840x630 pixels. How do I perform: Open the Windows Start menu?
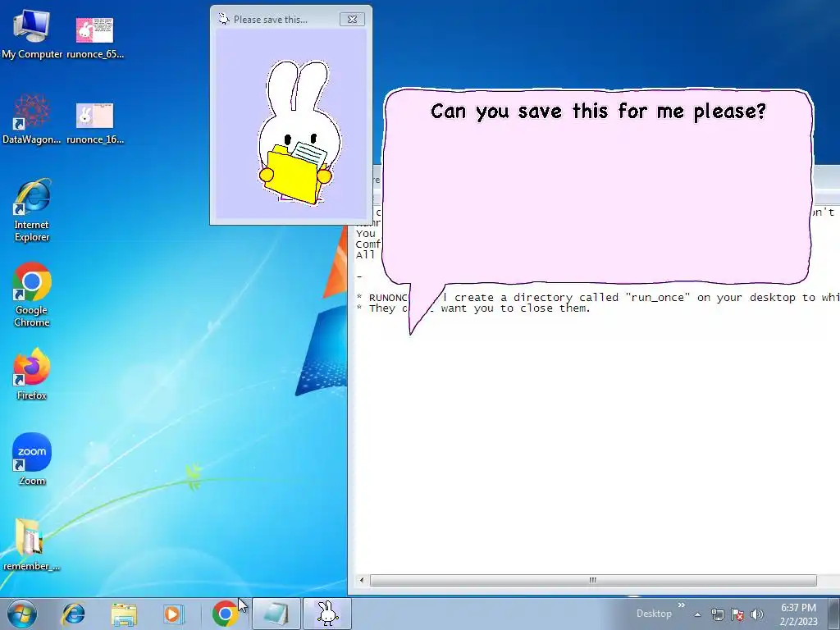[x=22, y=614]
